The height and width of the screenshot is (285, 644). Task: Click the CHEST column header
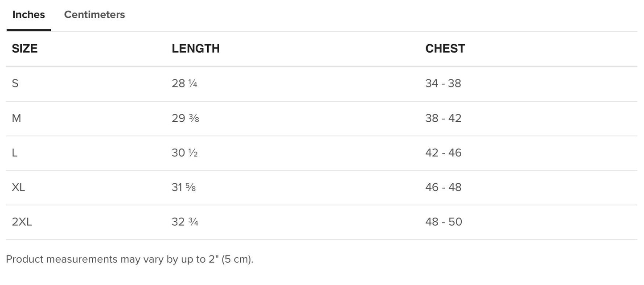[x=445, y=49]
